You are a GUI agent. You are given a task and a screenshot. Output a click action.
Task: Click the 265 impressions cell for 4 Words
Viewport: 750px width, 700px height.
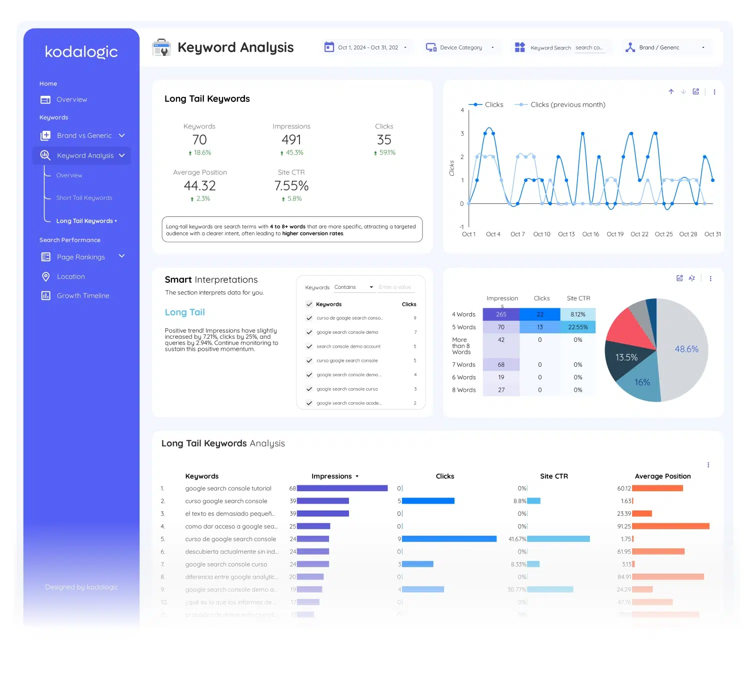501,314
